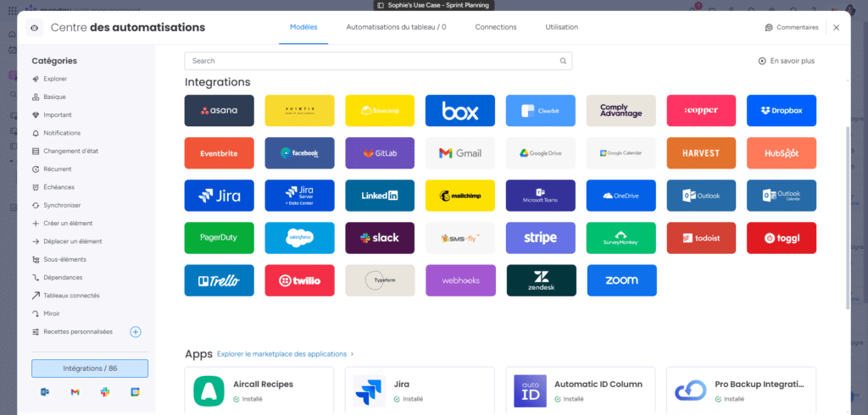Choose the GitLab integration tile
This screenshot has width=868, height=415.
380,153
